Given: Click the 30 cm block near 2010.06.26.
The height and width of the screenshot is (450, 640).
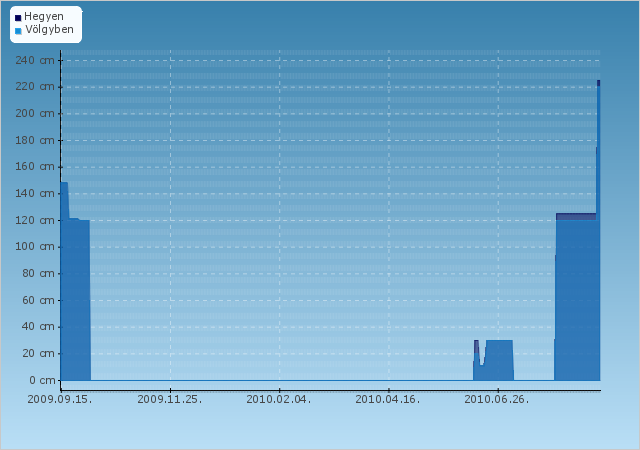Looking at the screenshot, I should pyautogui.click(x=499, y=361).
